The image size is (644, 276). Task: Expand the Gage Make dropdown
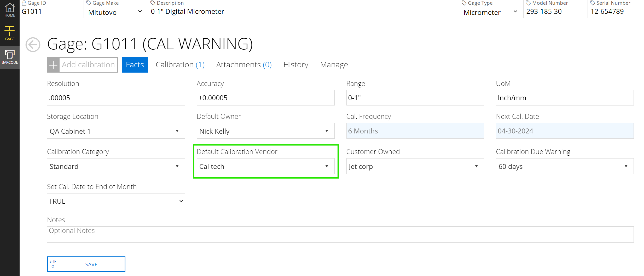pyautogui.click(x=115, y=12)
